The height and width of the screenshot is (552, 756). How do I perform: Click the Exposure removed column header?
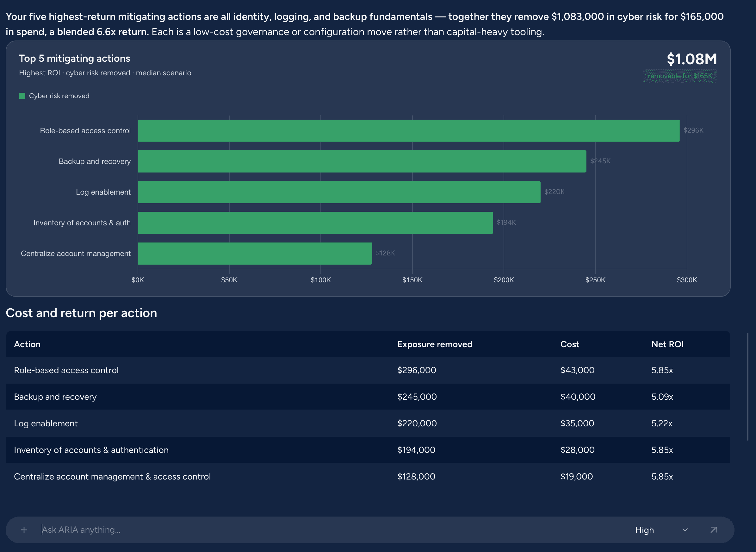(435, 344)
